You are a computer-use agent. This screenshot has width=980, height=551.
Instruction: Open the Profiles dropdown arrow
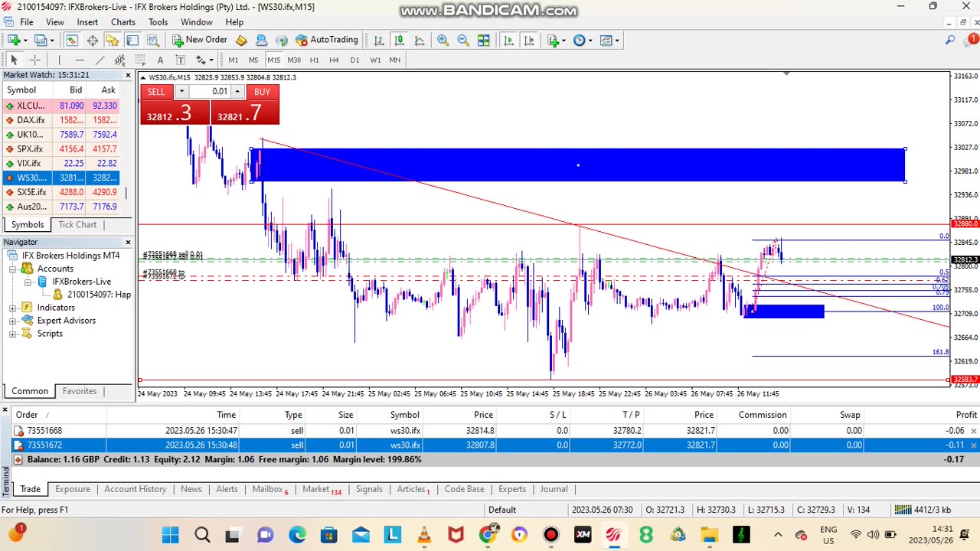pyautogui.click(x=53, y=41)
